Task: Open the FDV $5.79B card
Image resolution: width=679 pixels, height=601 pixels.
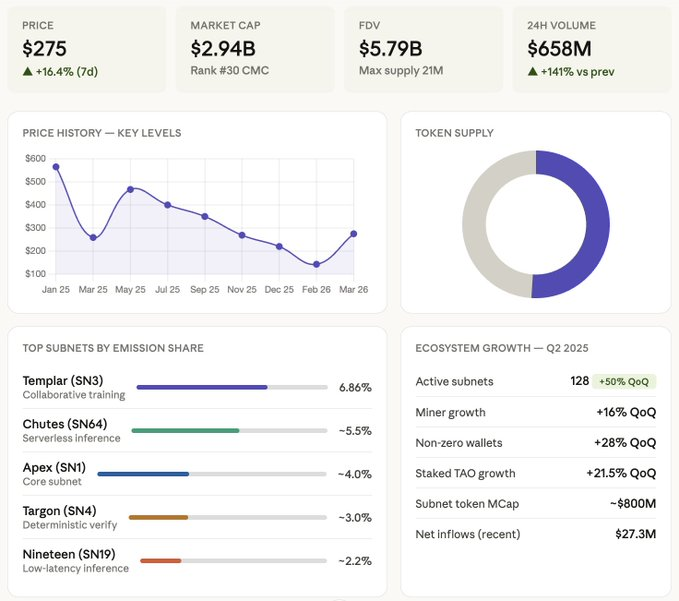Action: click(423, 49)
